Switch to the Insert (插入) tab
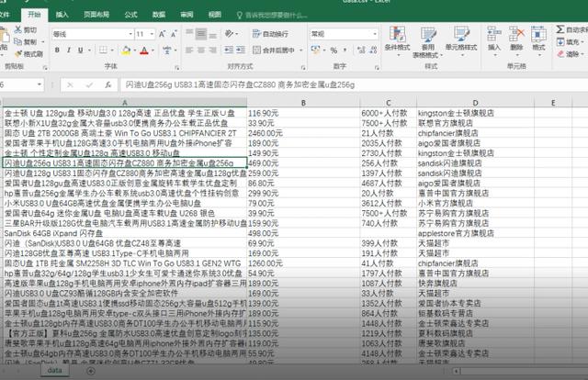 (62, 15)
